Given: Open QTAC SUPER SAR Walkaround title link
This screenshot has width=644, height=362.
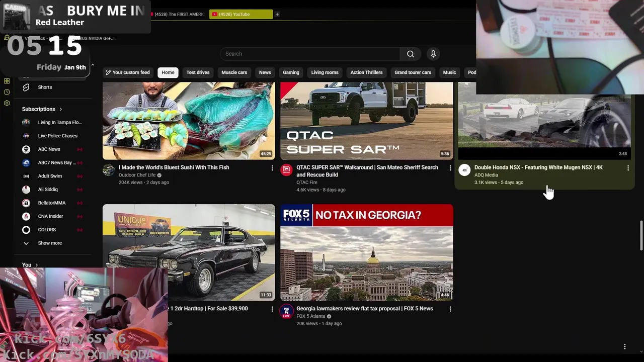Looking at the screenshot, I should (367, 171).
